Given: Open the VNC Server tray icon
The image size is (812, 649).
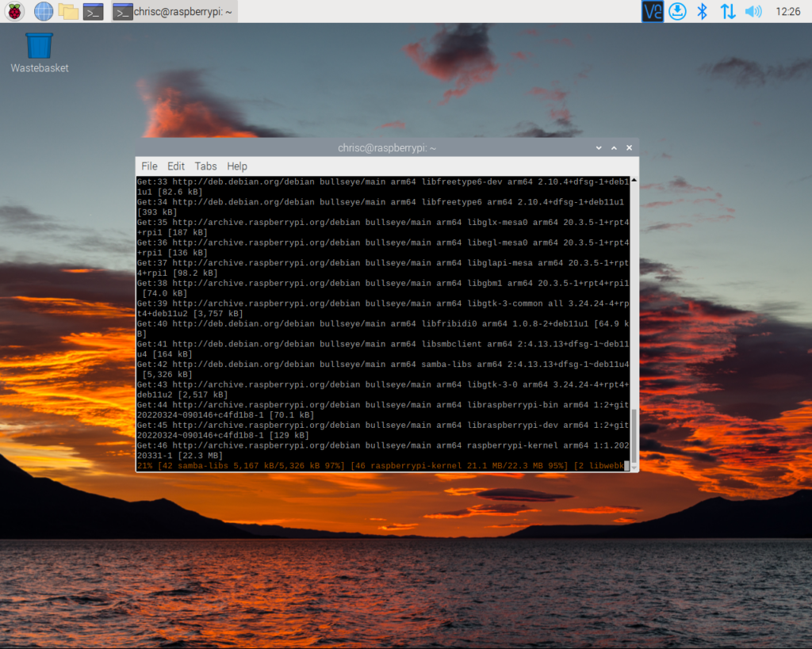Looking at the screenshot, I should (653, 11).
